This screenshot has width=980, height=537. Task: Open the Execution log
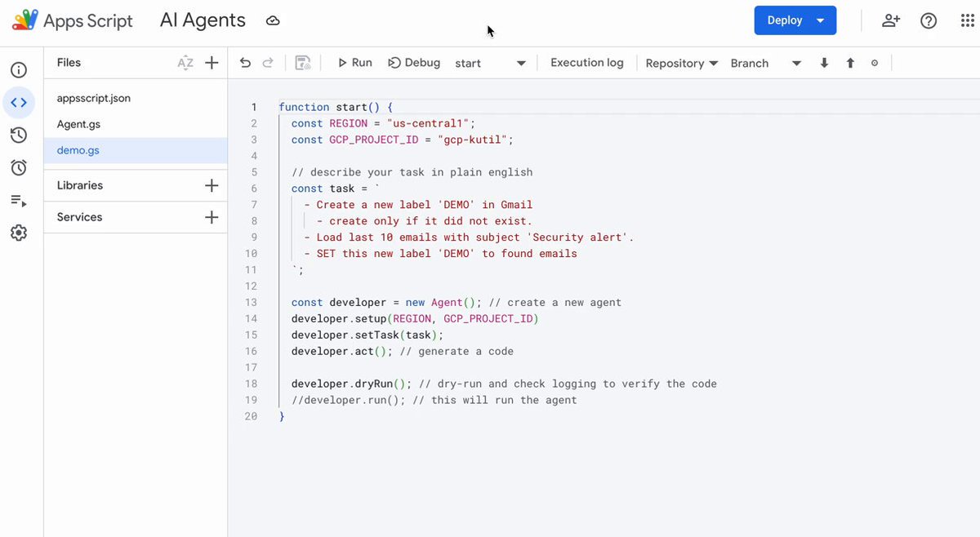coord(586,63)
